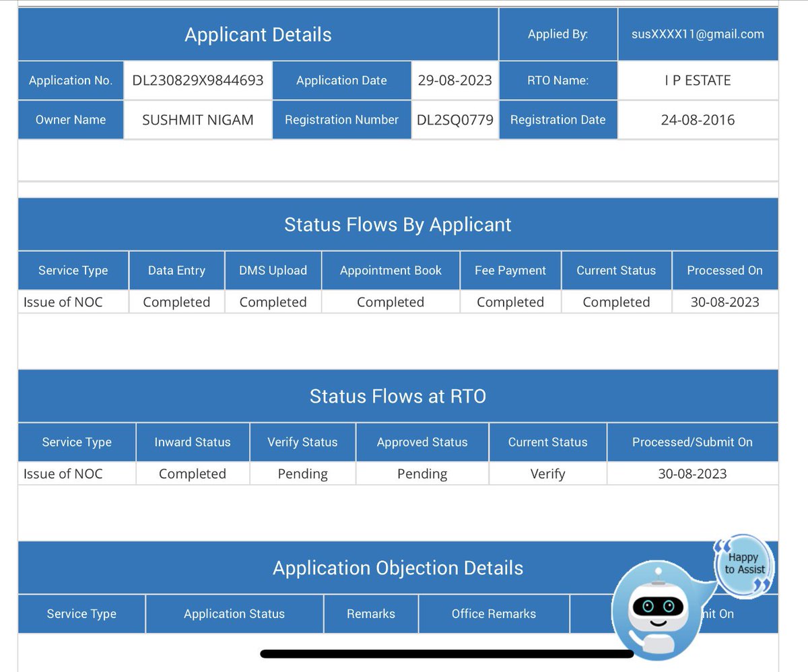Click the RTO Name label cell
This screenshot has height=672, width=808.
[x=558, y=80]
